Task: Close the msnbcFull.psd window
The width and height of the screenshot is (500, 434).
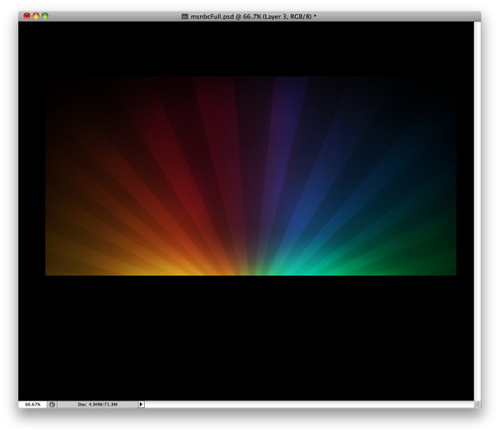Action: [x=27, y=16]
